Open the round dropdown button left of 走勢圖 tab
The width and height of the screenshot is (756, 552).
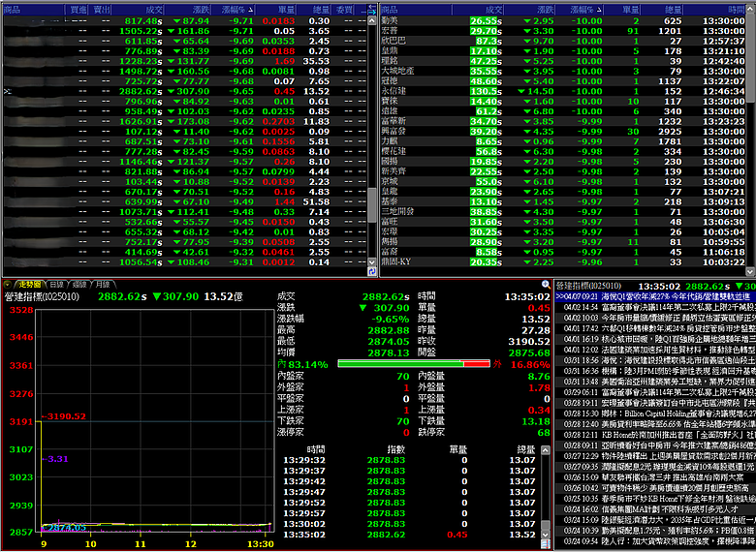pos(7,285)
